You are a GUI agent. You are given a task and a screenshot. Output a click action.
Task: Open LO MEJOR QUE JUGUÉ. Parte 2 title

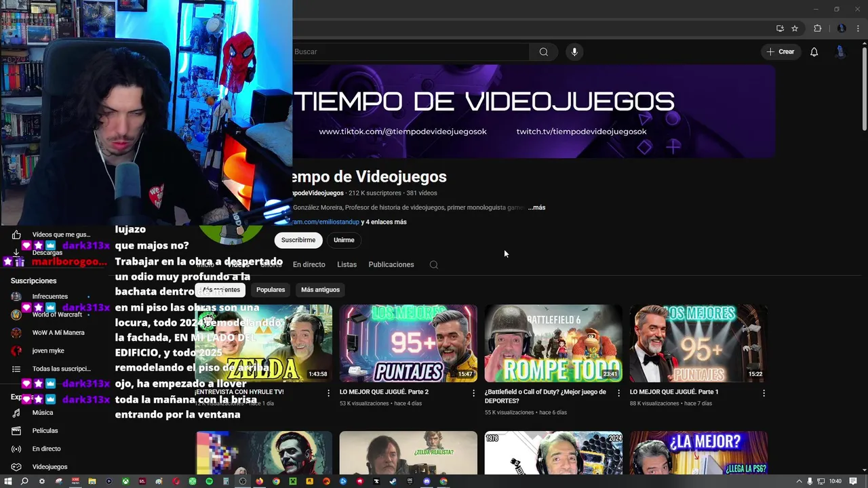click(x=384, y=392)
